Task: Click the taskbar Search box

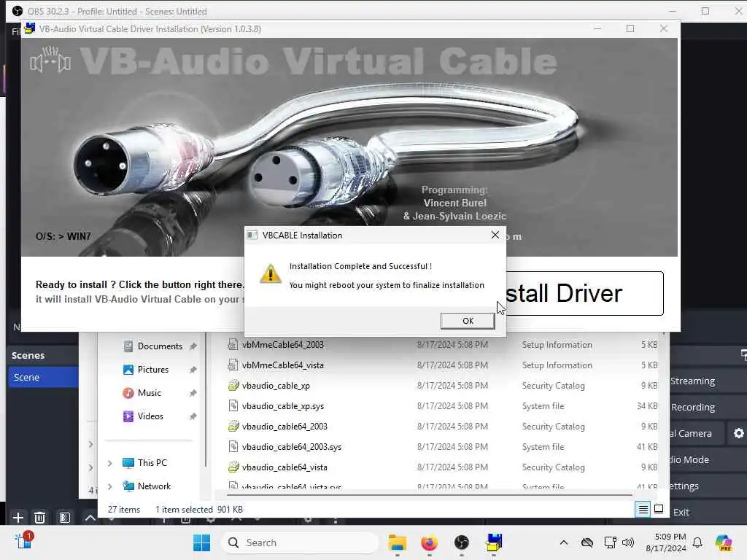Action: tap(300, 542)
